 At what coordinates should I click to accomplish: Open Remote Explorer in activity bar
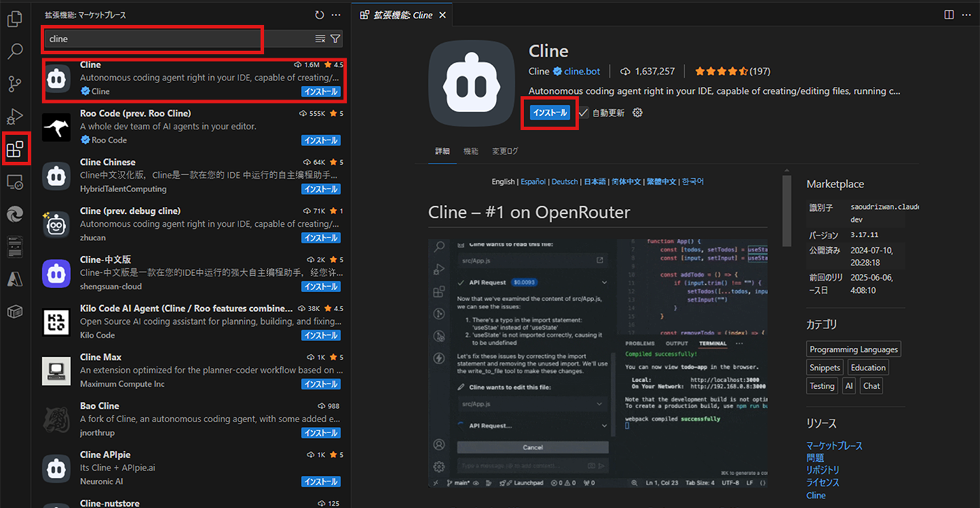pos(14,182)
